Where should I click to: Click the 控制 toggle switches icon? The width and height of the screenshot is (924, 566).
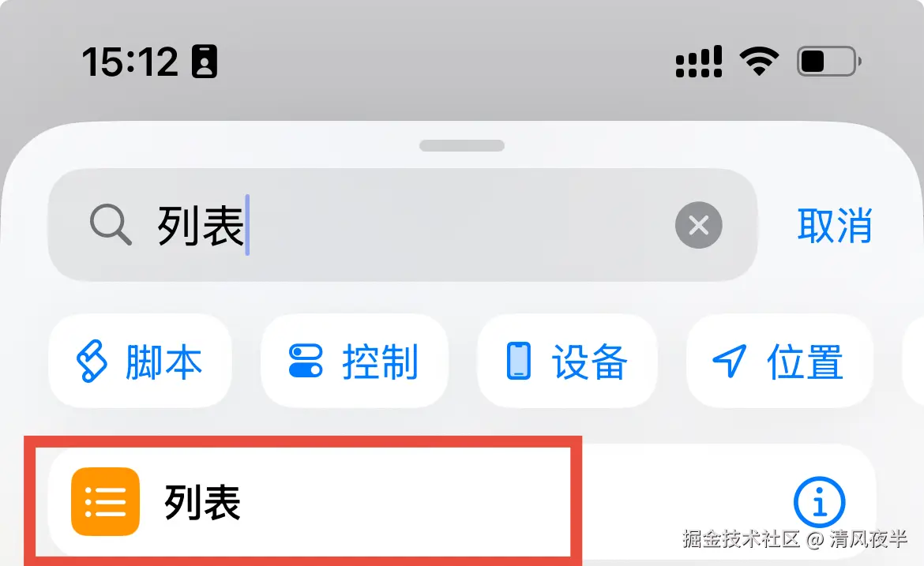(x=306, y=361)
